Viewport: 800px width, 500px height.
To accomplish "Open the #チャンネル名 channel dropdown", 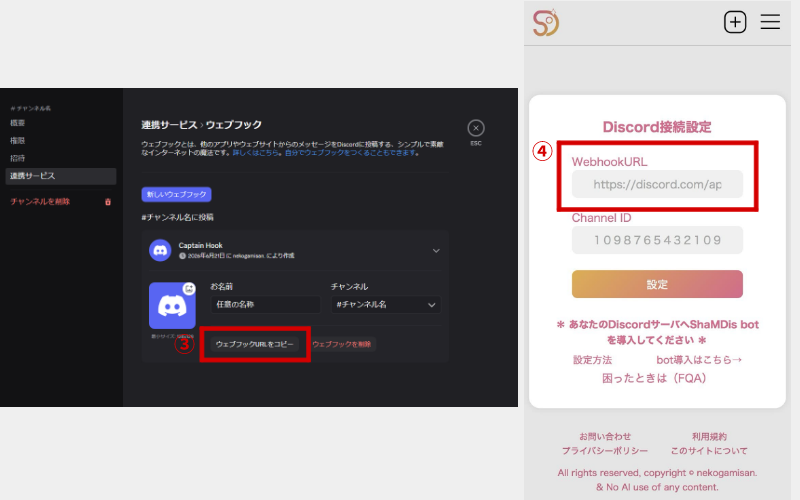I will click(x=386, y=305).
